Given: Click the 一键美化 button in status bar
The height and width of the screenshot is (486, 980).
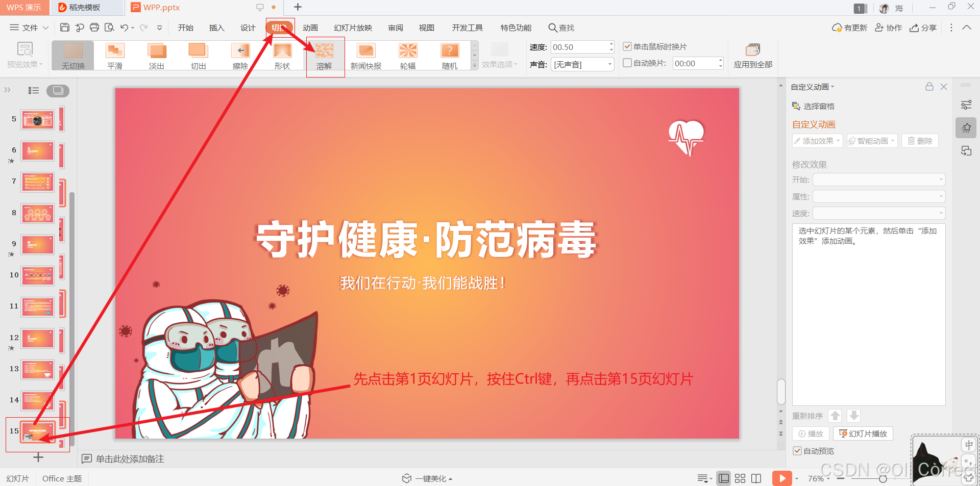Looking at the screenshot, I should click(427, 478).
